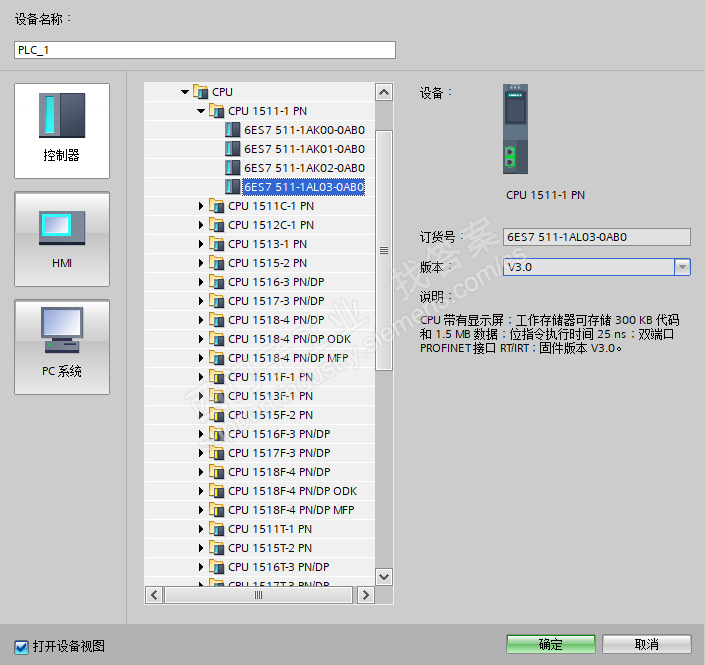Click the CPU 1511-1 PN device image
The width and height of the screenshot is (705, 665).
515,129
